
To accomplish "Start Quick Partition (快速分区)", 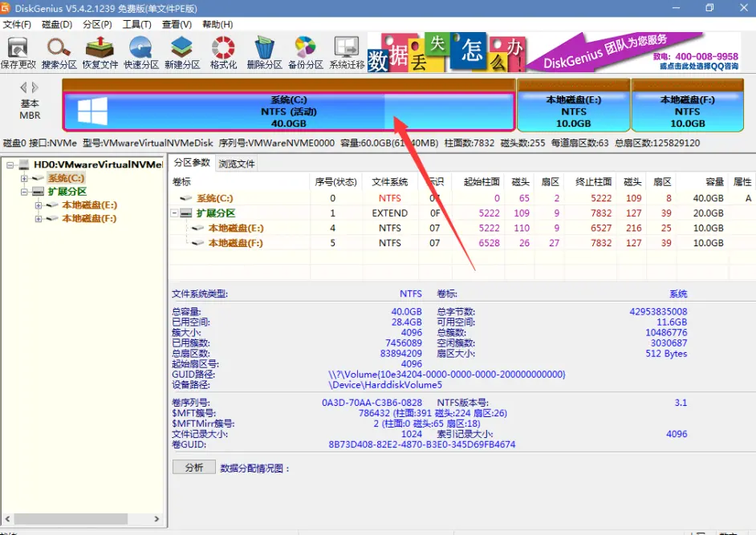I will 140,53.
